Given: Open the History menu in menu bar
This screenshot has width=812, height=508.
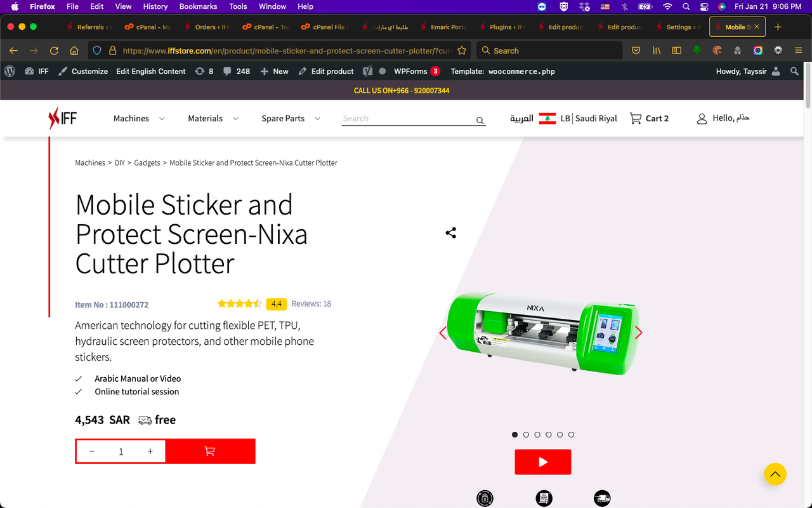Looking at the screenshot, I should pyautogui.click(x=155, y=6).
